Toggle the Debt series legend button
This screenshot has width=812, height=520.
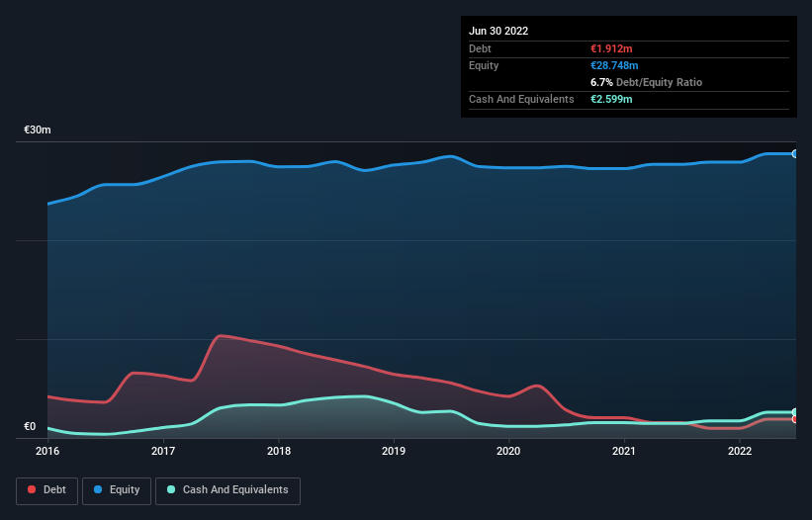tap(47, 490)
